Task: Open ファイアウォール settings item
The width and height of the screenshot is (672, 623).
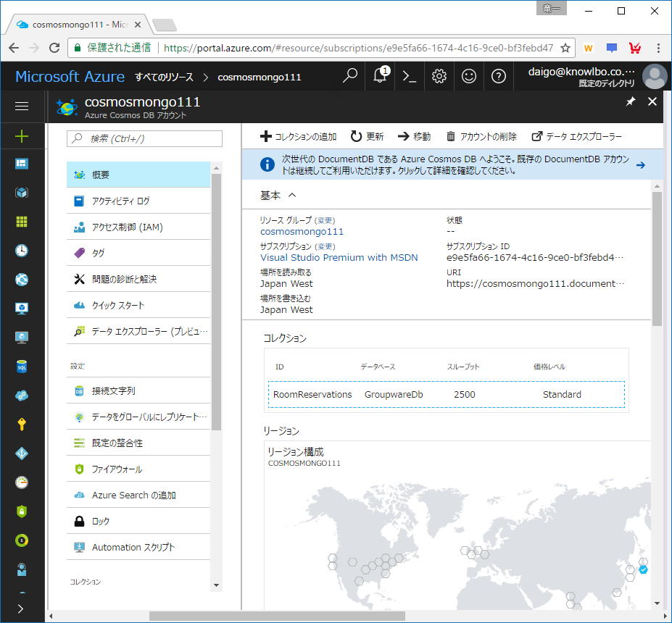Action: pyautogui.click(x=138, y=469)
